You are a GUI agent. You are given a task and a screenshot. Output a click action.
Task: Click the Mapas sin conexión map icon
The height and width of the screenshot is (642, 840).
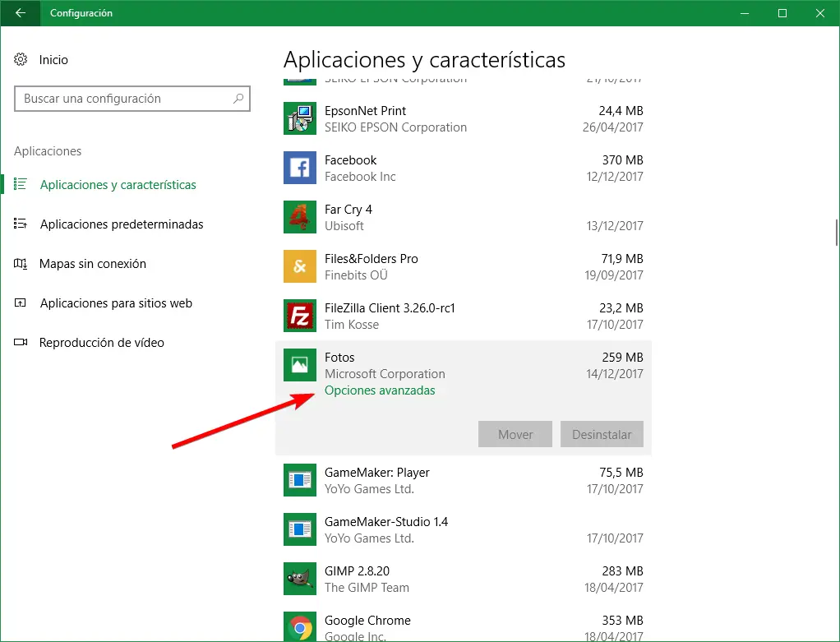pos(21,264)
